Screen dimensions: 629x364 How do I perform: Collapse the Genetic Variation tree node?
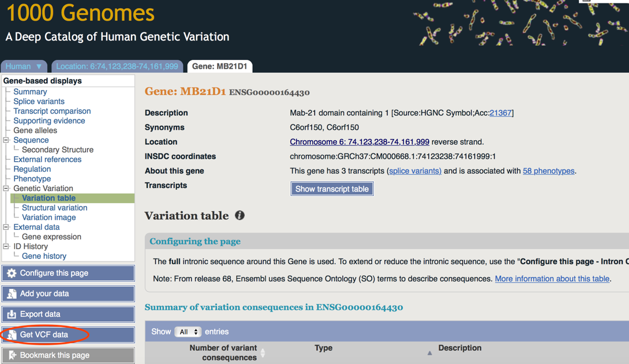6,189
